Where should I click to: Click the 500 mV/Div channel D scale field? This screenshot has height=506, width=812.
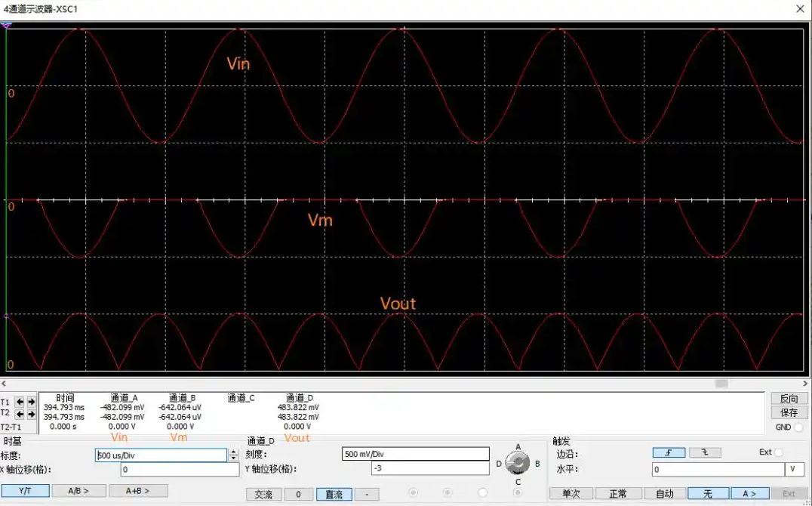(415, 454)
